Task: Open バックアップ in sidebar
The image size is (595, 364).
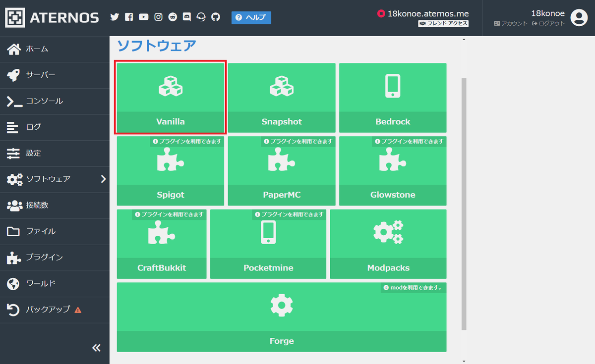Action: point(55,310)
